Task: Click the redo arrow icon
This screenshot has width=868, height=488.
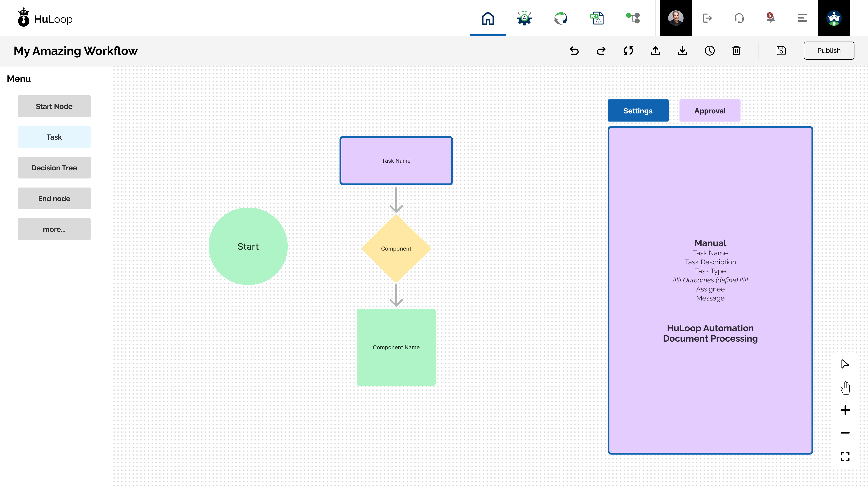Action: click(x=601, y=51)
